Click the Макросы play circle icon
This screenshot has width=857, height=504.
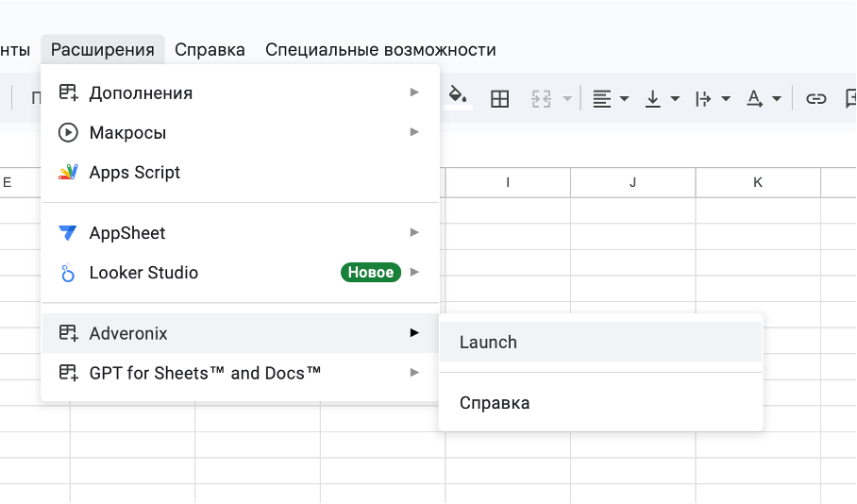point(68,132)
